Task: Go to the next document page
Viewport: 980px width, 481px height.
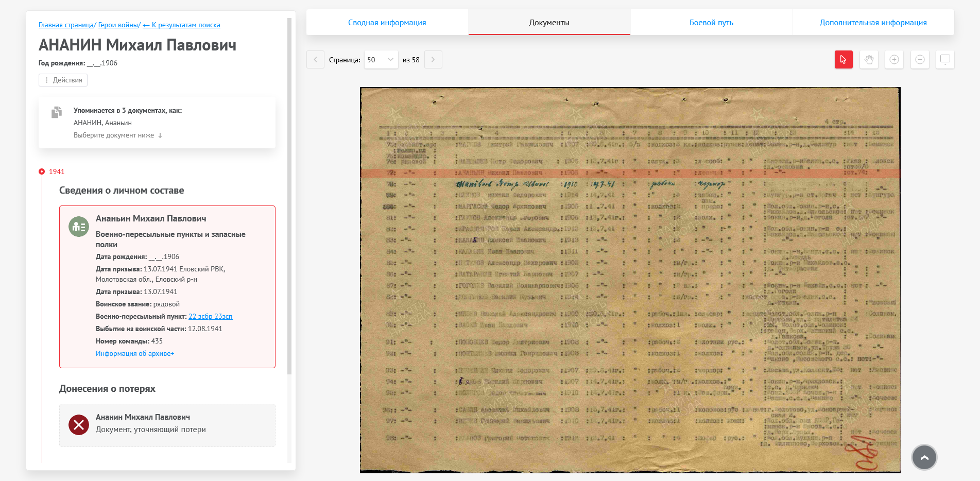Action: coord(433,60)
